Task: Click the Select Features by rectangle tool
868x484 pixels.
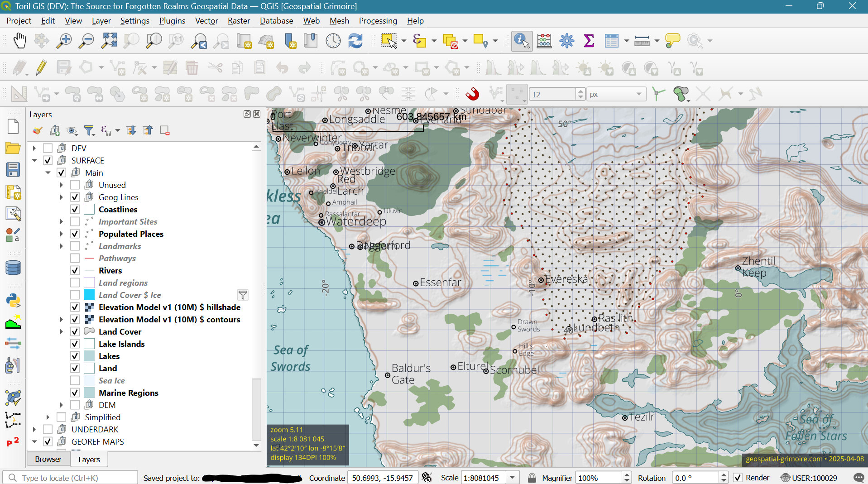Action: [x=389, y=41]
